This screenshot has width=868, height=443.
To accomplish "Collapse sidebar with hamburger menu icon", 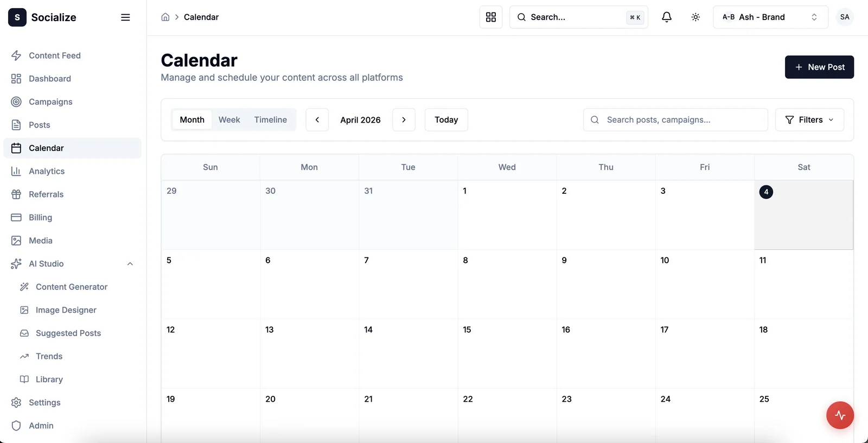I will [125, 17].
